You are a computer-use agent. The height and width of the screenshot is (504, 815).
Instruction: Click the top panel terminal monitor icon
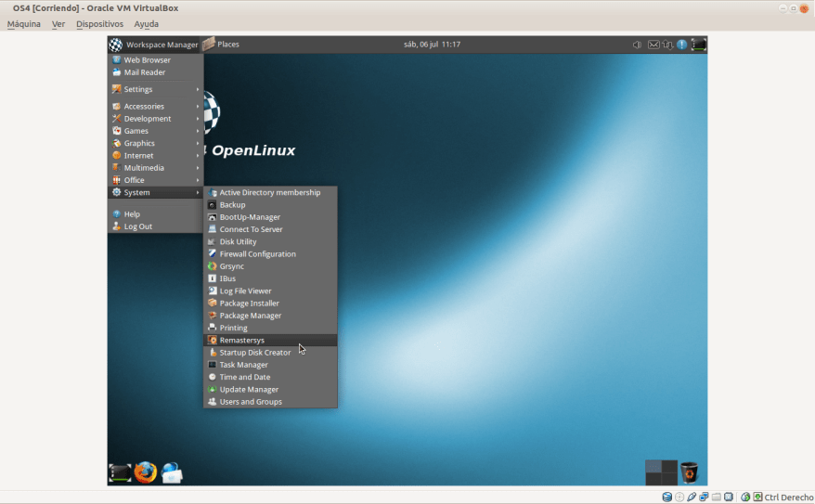(x=699, y=45)
